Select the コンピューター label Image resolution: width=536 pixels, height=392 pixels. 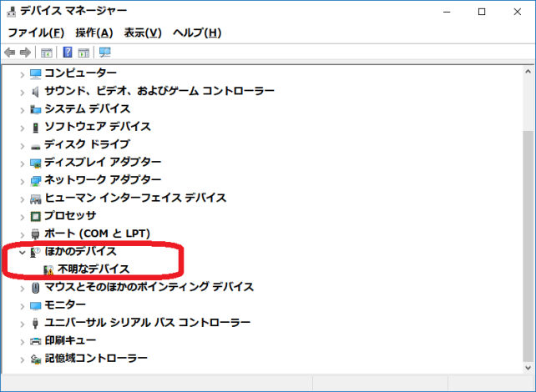click(81, 73)
